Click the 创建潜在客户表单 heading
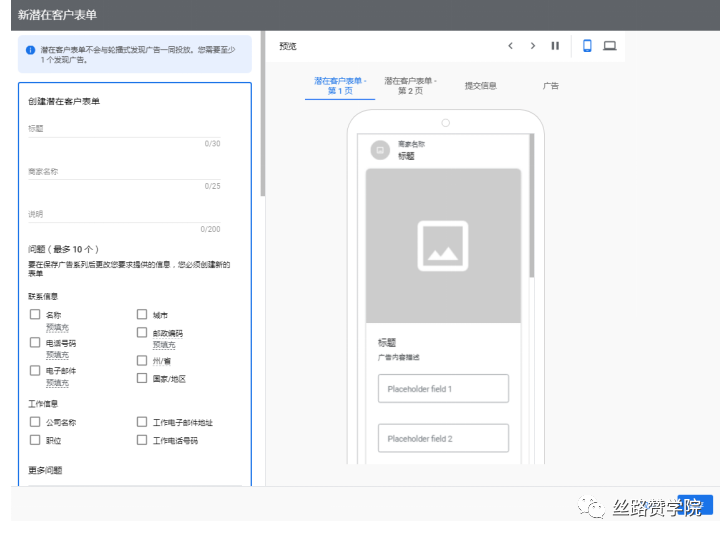This screenshot has height=540, width=725. (64, 102)
